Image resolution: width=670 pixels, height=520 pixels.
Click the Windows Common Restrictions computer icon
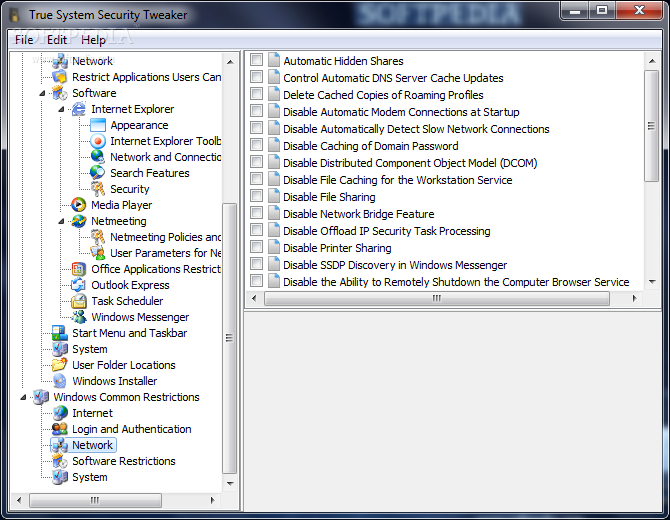[41, 397]
